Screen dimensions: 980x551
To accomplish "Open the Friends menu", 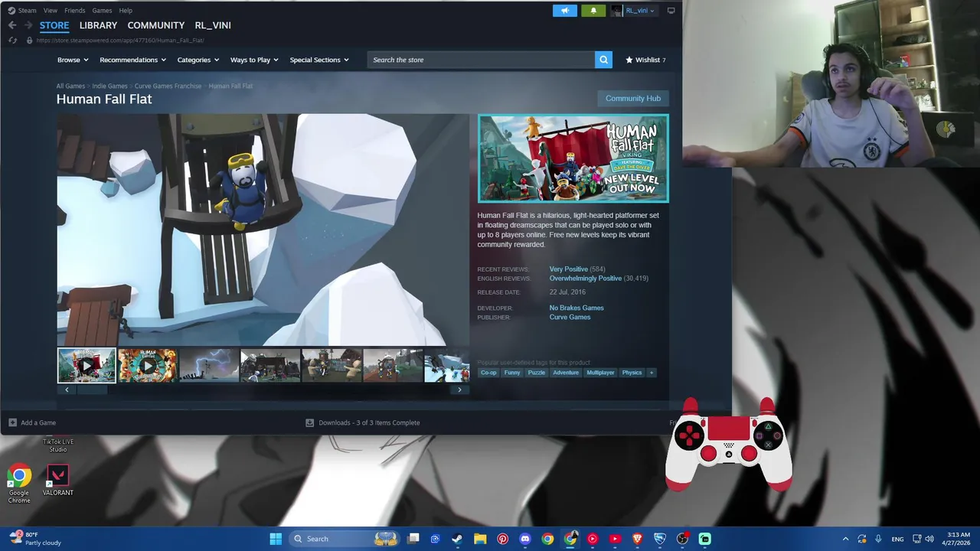I will coord(75,11).
